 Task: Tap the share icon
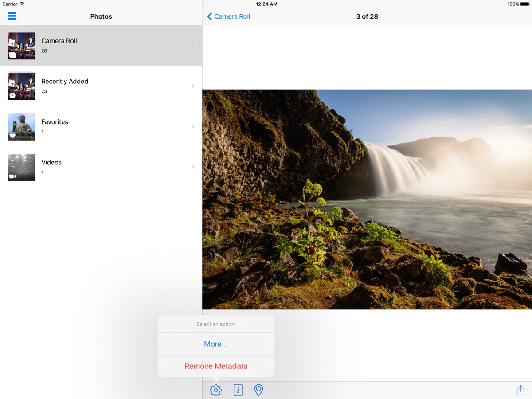[520, 390]
